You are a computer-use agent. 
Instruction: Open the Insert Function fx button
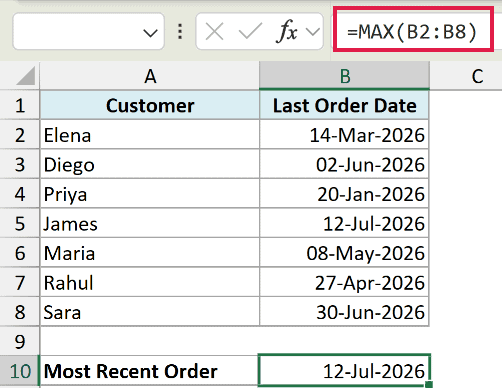[286, 31]
